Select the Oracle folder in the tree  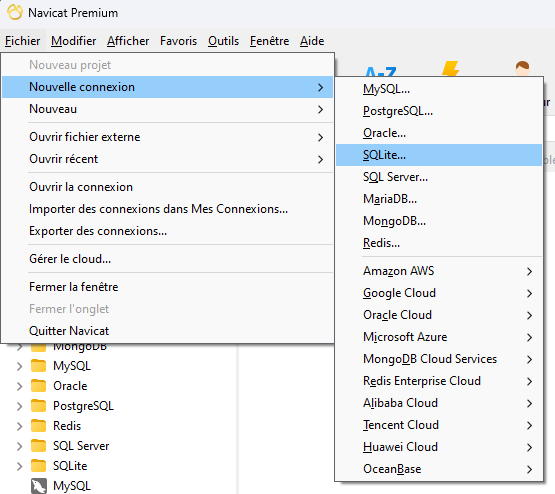70,386
